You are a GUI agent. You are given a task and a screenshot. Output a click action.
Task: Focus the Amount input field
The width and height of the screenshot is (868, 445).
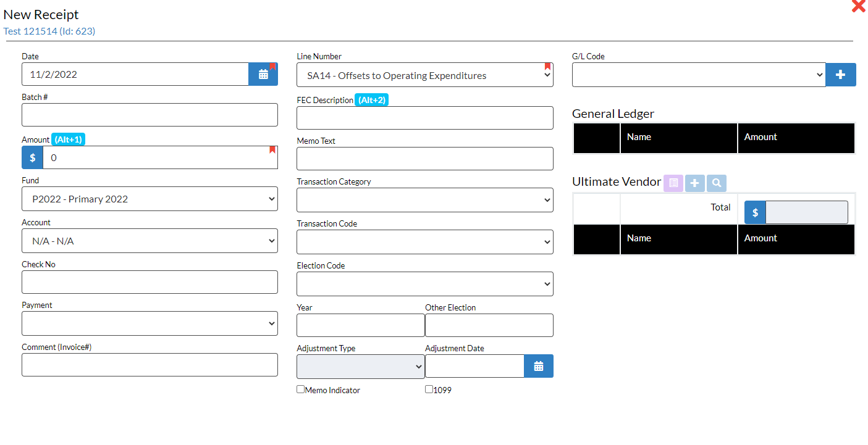[160, 157]
